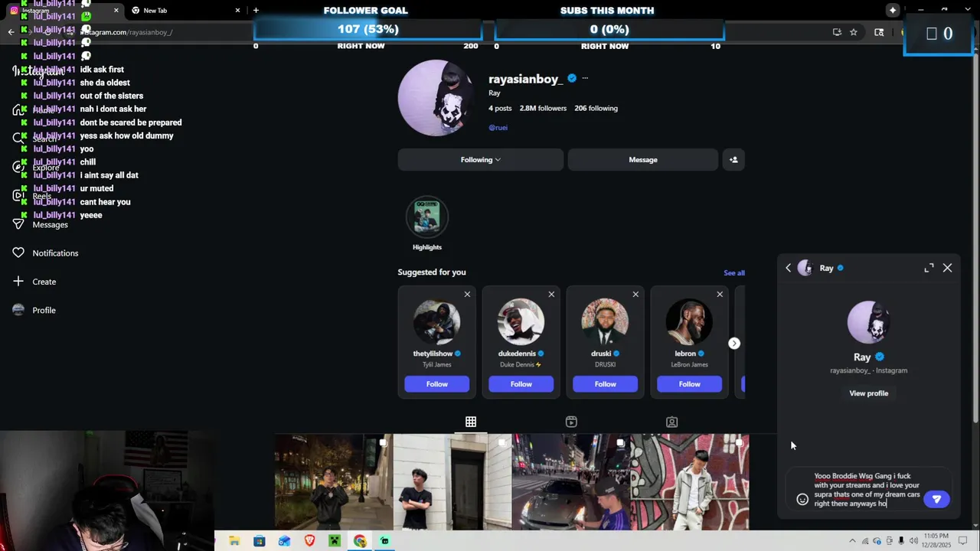Screen dimensions: 980x551
Task: Expand hidden system tray icons chevron
Action: click(x=852, y=541)
